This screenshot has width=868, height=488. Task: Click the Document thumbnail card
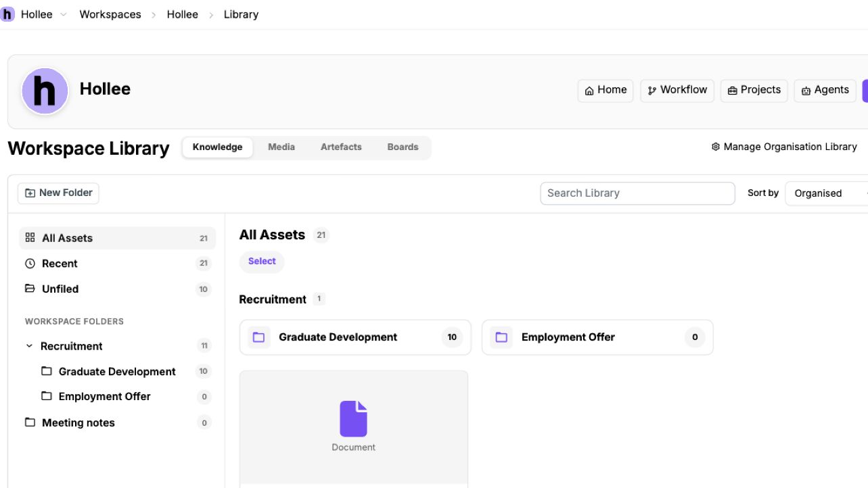354,429
